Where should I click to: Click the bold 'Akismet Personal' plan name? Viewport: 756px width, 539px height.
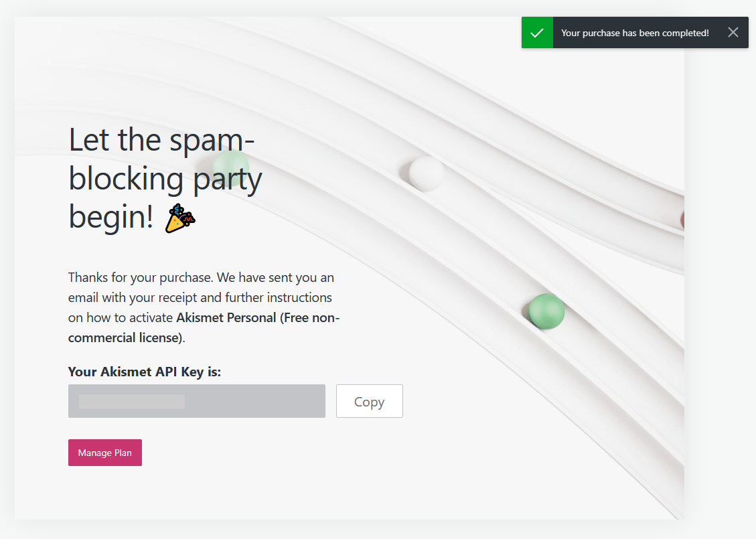coord(226,317)
